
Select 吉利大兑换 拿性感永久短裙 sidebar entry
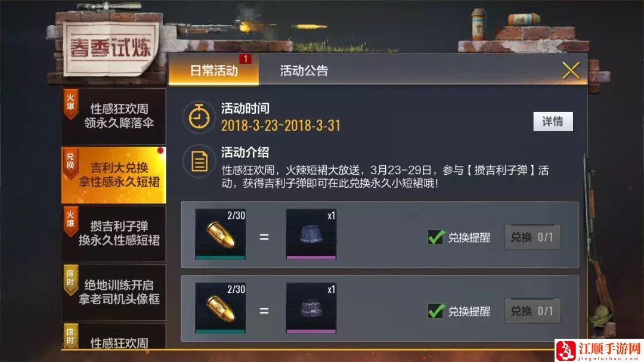tap(114, 175)
